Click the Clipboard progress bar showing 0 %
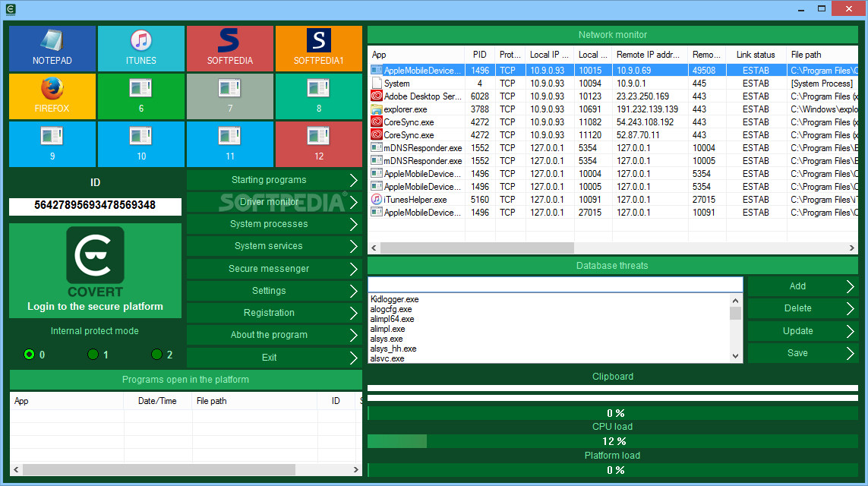This screenshot has width=868, height=486. 613,413
